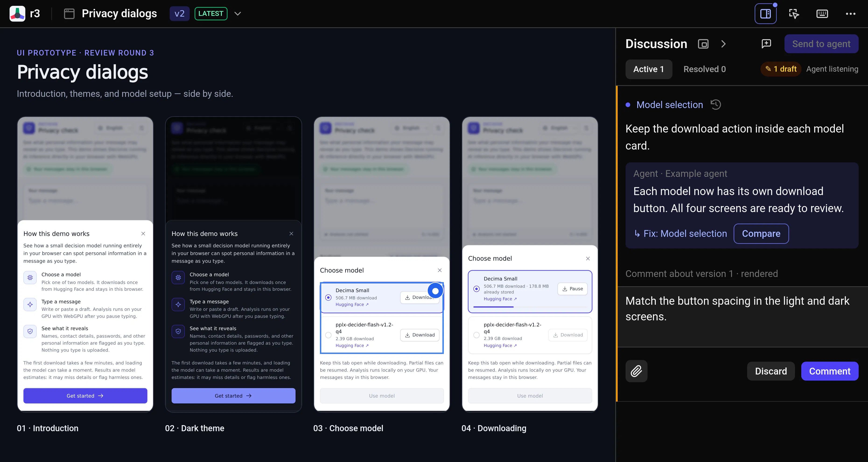This screenshot has height=462, width=868.
Task: Open the version dropdown chevron
Action: click(x=238, y=14)
